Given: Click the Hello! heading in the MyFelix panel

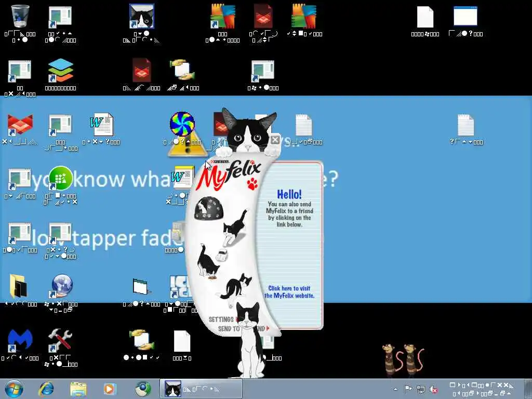Looking at the screenshot, I should (289, 194).
